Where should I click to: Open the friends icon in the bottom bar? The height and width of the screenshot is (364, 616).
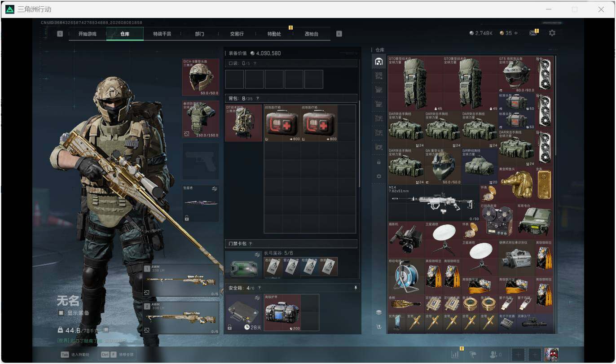[494, 355]
